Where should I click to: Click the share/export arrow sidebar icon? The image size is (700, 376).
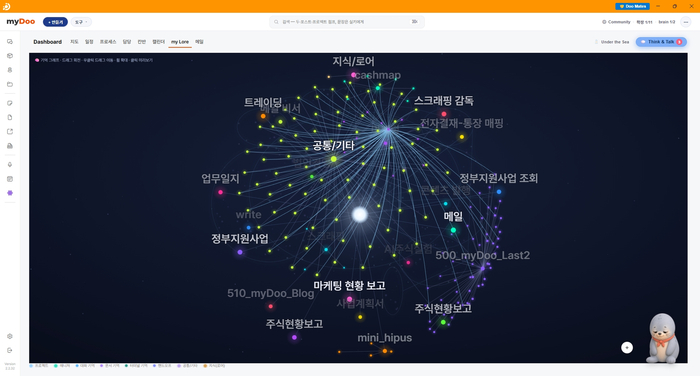tap(10, 131)
